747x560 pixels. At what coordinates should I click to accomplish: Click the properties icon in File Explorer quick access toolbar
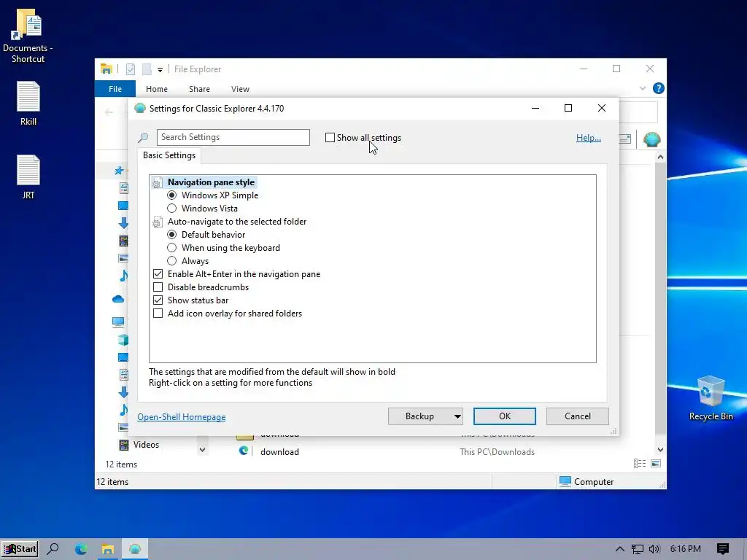130,69
